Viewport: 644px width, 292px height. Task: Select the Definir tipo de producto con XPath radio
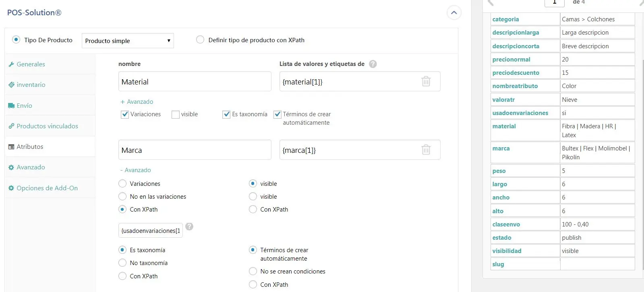pos(200,40)
